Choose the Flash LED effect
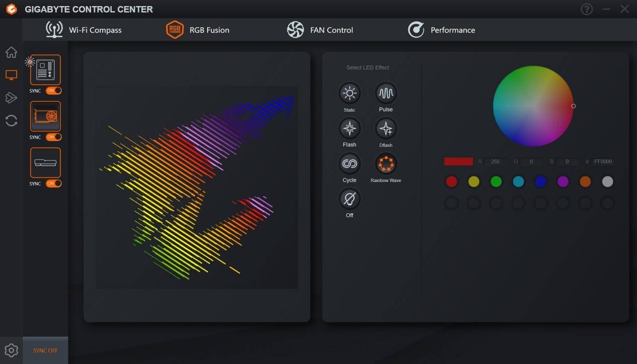This screenshot has height=364, width=637. [x=349, y=129]
